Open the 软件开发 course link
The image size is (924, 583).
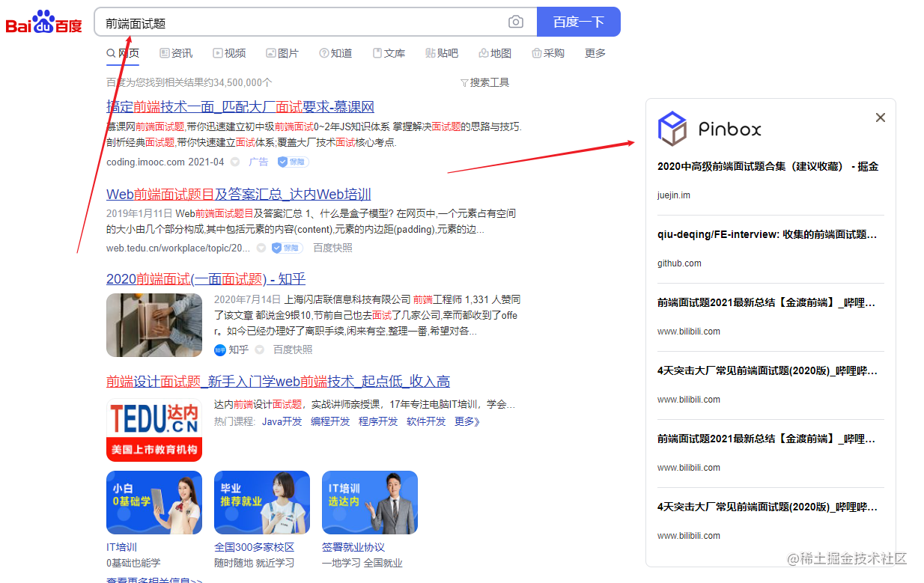[426, 421]
